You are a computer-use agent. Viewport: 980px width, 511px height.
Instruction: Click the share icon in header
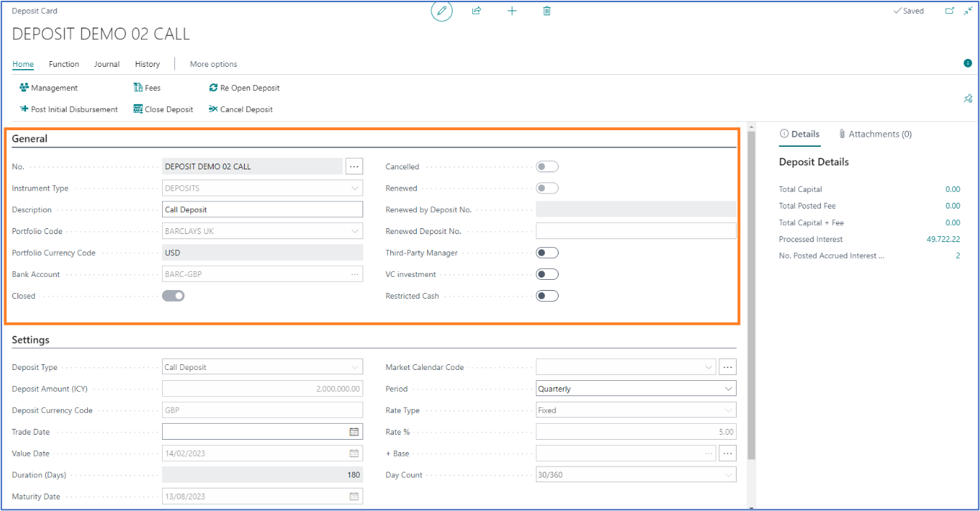click(477, 11)
